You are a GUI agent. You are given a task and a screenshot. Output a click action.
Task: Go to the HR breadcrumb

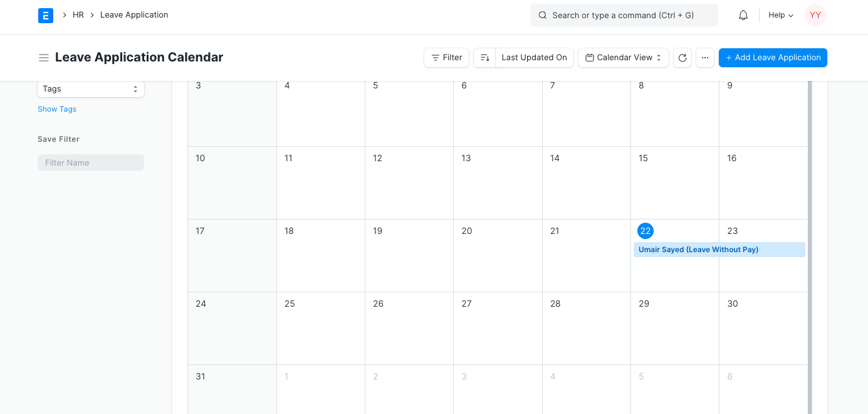point(78,15)
